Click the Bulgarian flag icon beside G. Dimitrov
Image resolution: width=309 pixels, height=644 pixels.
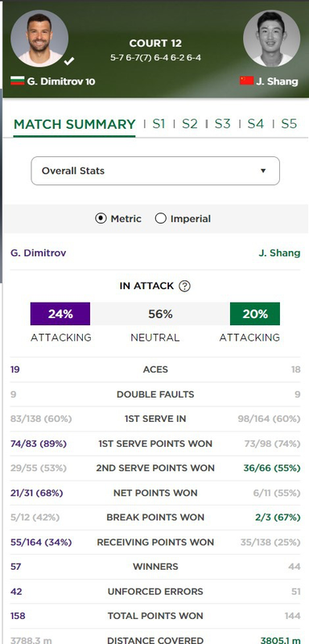[17, 81]
